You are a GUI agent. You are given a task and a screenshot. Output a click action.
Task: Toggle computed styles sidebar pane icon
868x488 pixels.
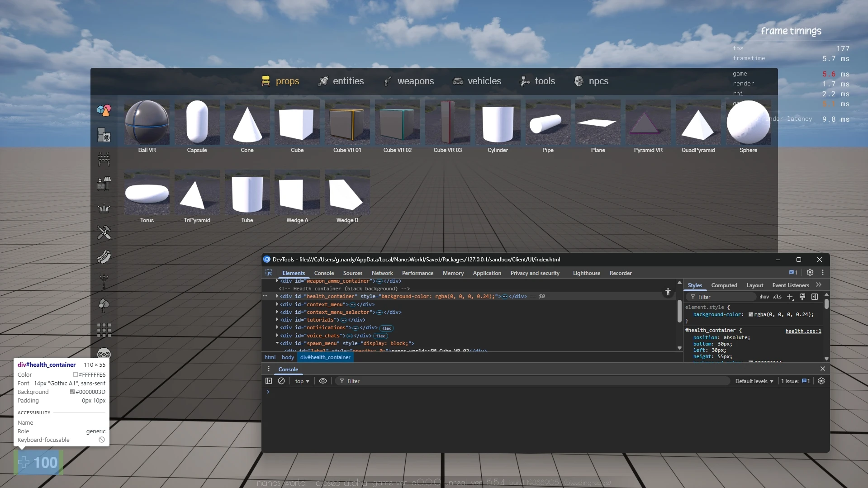(815, 297)
